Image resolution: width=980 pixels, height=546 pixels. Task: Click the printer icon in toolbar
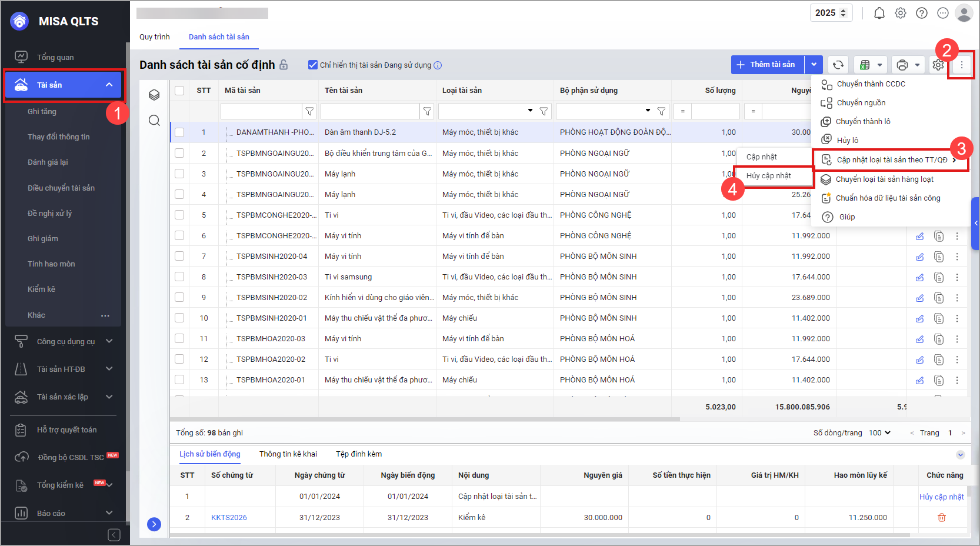902,65
